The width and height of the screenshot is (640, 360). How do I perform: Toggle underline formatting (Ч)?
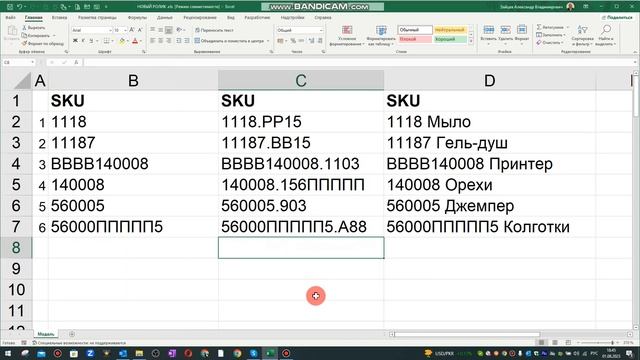(x=91, y=41)
